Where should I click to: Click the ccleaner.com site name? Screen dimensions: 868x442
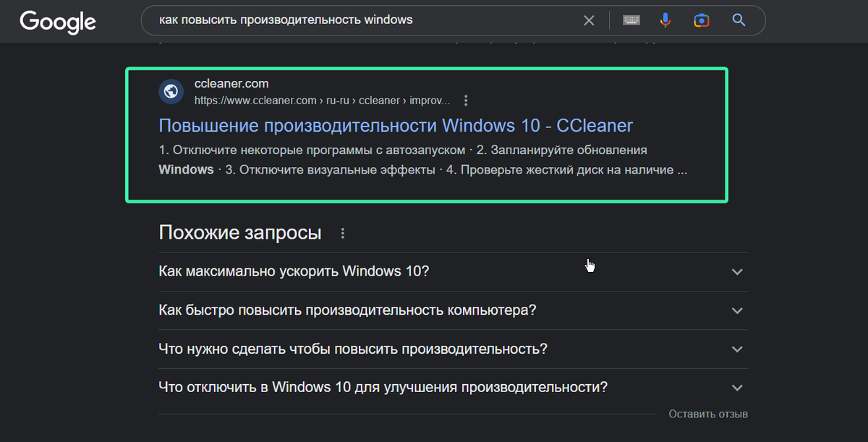coord(231,84)
